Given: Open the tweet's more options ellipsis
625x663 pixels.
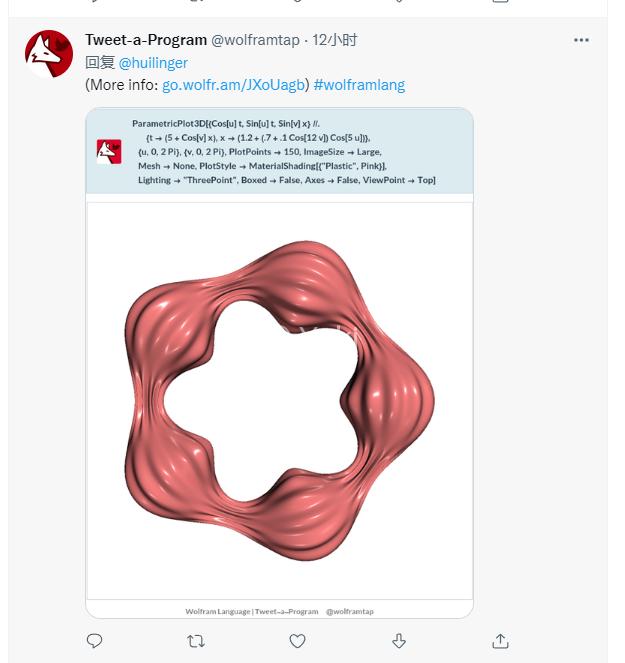Looking at the screenshot, I should (x=581, y=41).
